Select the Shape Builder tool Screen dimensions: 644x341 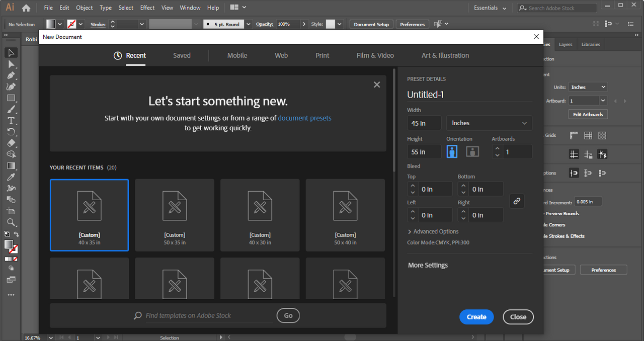point(11,154)
